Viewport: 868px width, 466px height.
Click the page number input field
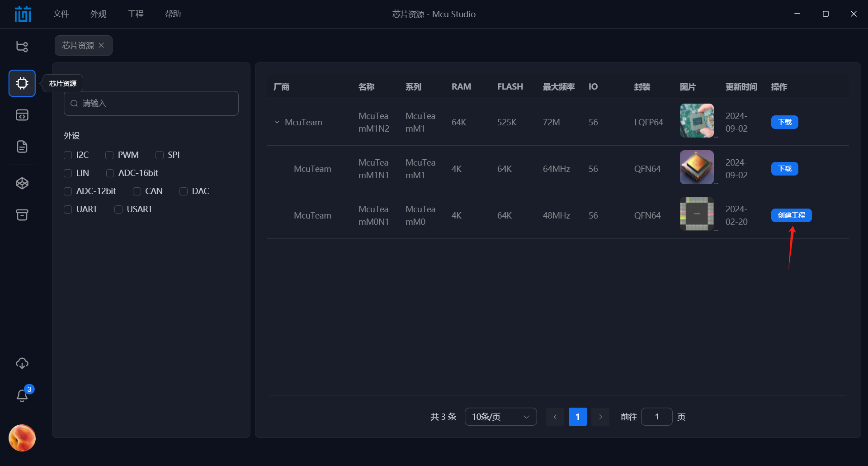click(657, 417)
